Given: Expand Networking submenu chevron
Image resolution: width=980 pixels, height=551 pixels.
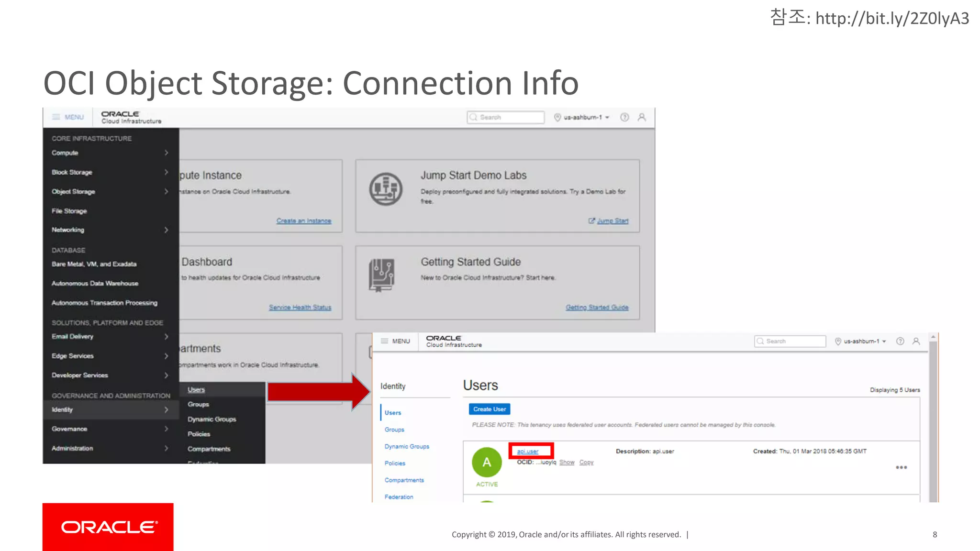Looking at the screenshot, I should [166, 230].
